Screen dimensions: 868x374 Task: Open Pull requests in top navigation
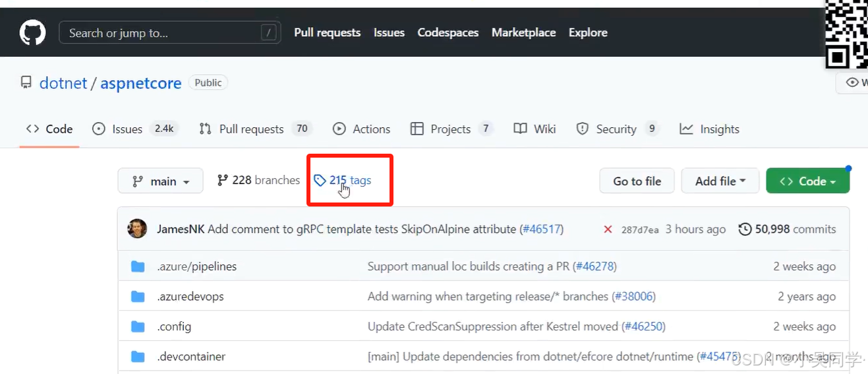coord(328,32)
